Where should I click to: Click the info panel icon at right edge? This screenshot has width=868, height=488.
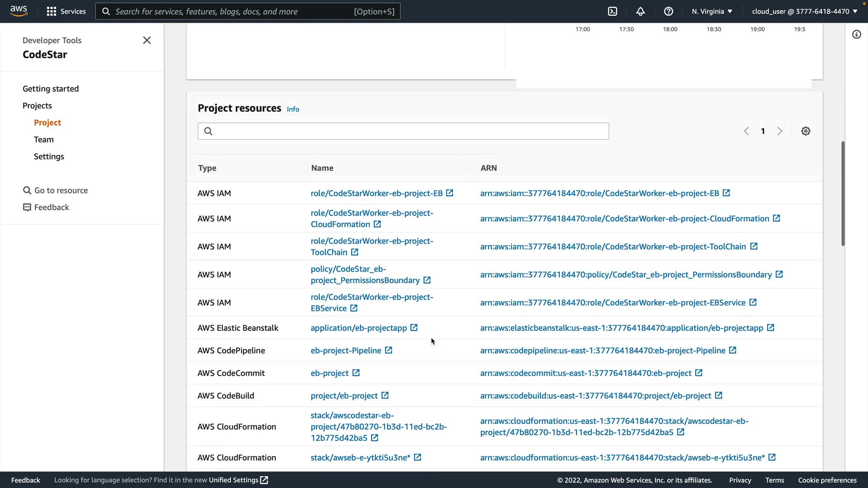[x=857, y=34]
